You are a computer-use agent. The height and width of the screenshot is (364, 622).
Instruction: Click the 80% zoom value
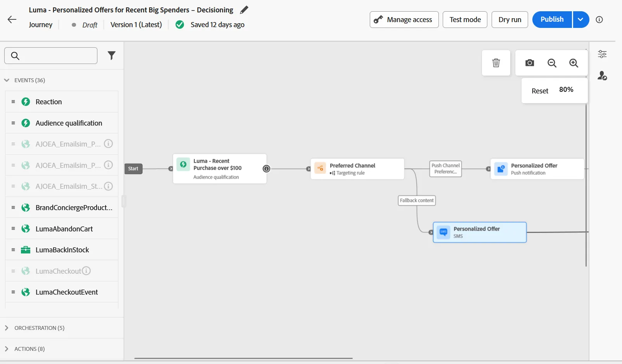coord(566,90)
